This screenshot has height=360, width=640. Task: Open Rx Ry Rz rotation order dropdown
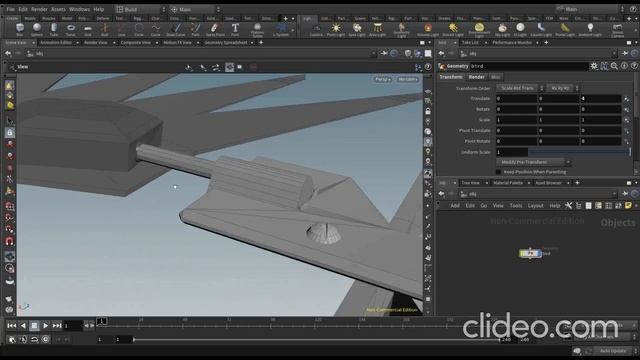click(563, 88)
